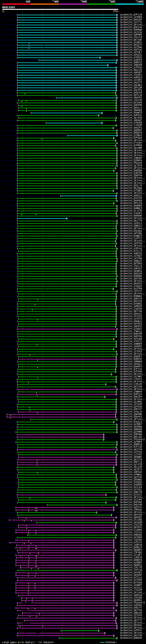Image resolution: width=146 pixels, height=644 pixels.
Task: Select label UniRef100_A5AWT5
Action: tap(131, 113)
